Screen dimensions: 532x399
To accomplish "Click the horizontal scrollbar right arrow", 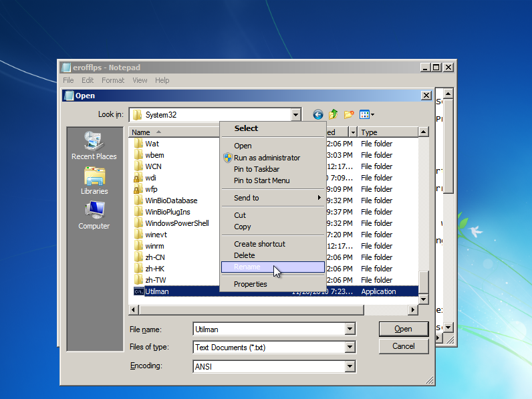I will click(x=413, y=310).
